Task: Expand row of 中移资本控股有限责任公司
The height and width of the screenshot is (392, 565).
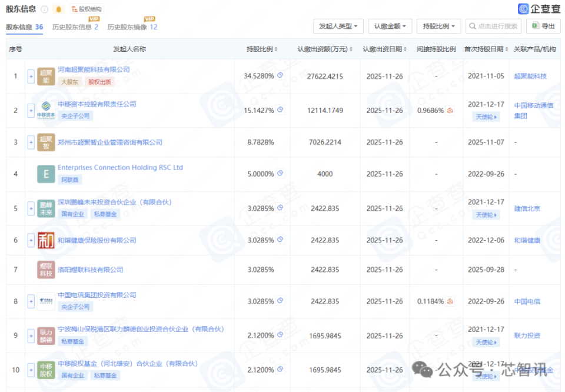Action: tap(31, 111)
